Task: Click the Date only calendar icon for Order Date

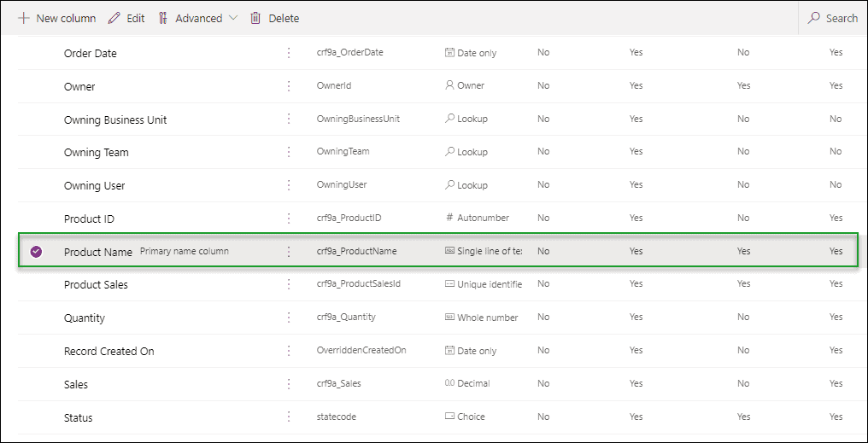Action: (449, 53)
